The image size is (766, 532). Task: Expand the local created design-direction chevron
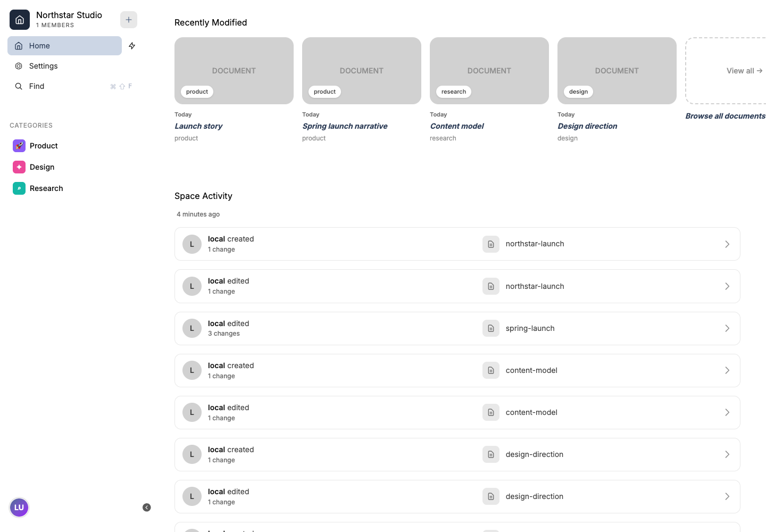(727, 454)
